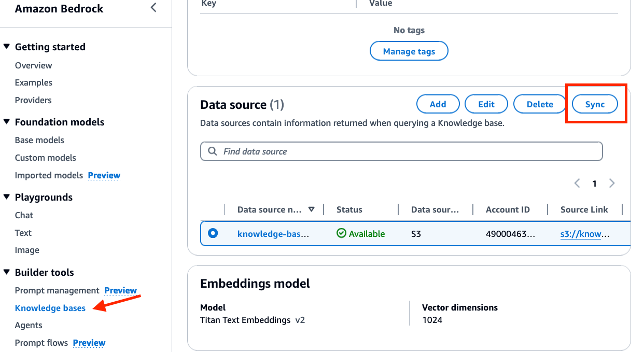Open Overview in the sidebar
644x352 pixels.
[x=34, y=65]
